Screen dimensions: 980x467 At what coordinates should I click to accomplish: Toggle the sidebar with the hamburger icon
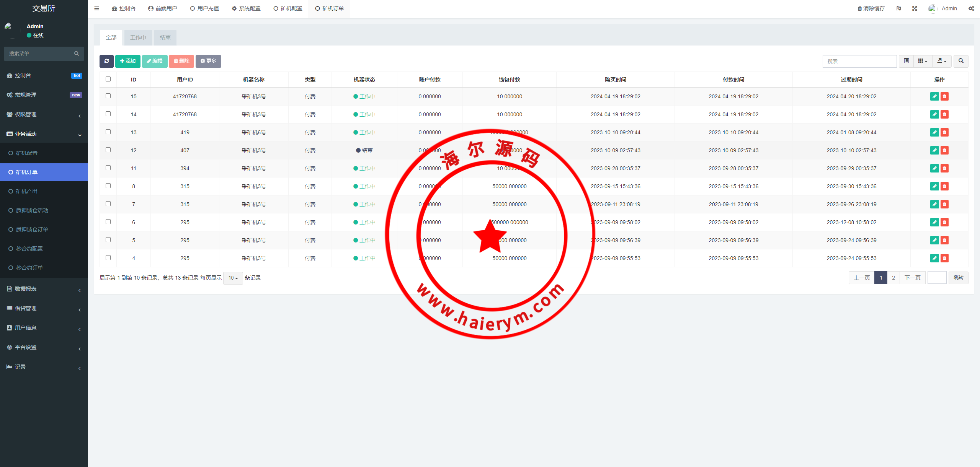coord(96,8)
